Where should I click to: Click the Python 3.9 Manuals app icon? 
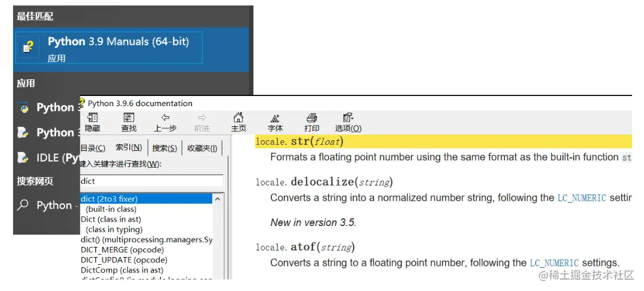pyautogui.click(x=28, y=47)
